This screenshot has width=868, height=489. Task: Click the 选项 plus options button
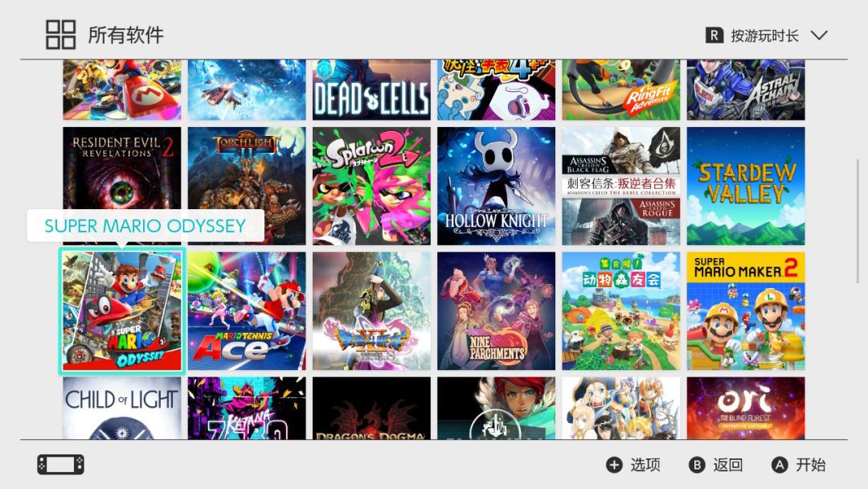point(633,465)
